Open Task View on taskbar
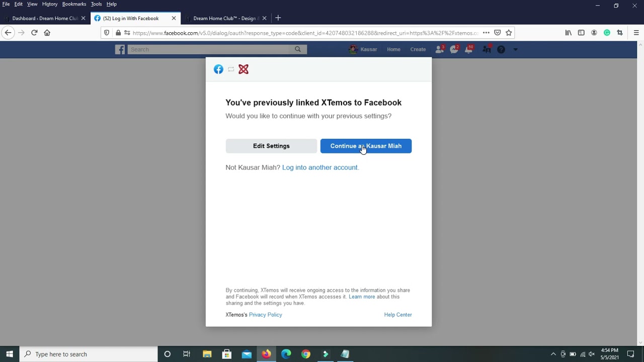644x362 pixels. pos(187,354)
